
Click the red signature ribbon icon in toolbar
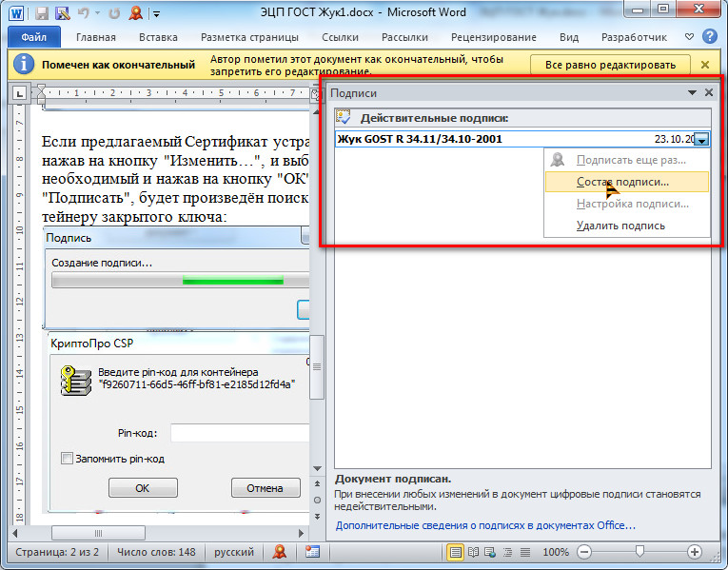coord(135,13)
